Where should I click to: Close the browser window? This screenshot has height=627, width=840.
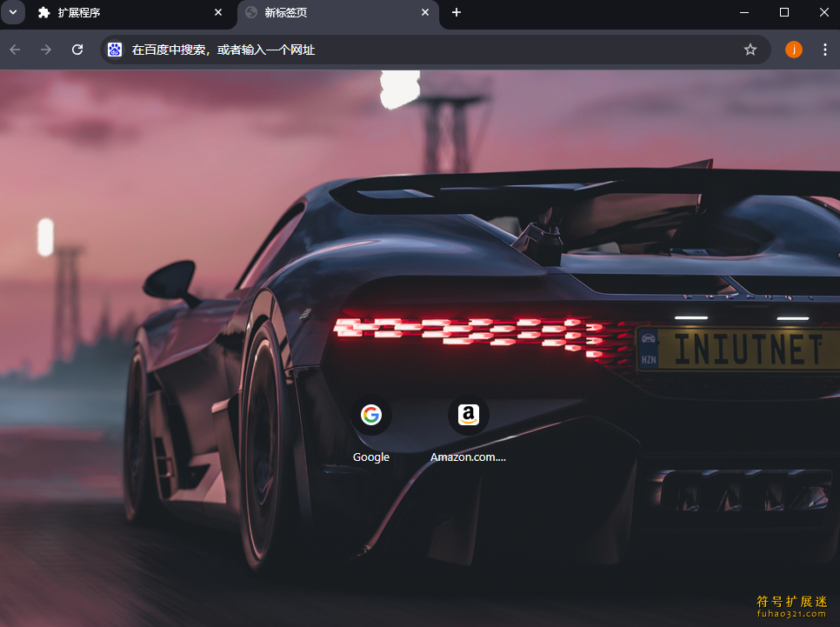(824, 12)
